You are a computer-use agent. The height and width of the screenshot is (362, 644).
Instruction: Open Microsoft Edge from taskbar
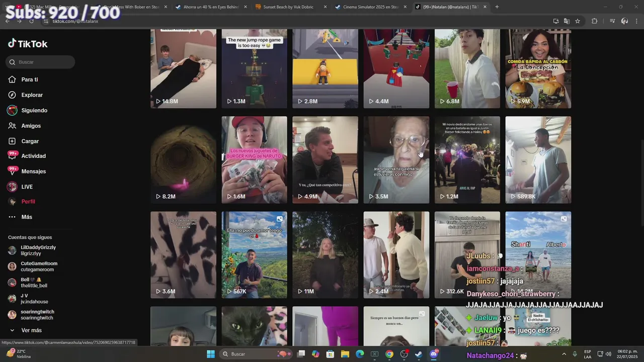(x=360, y=354)
